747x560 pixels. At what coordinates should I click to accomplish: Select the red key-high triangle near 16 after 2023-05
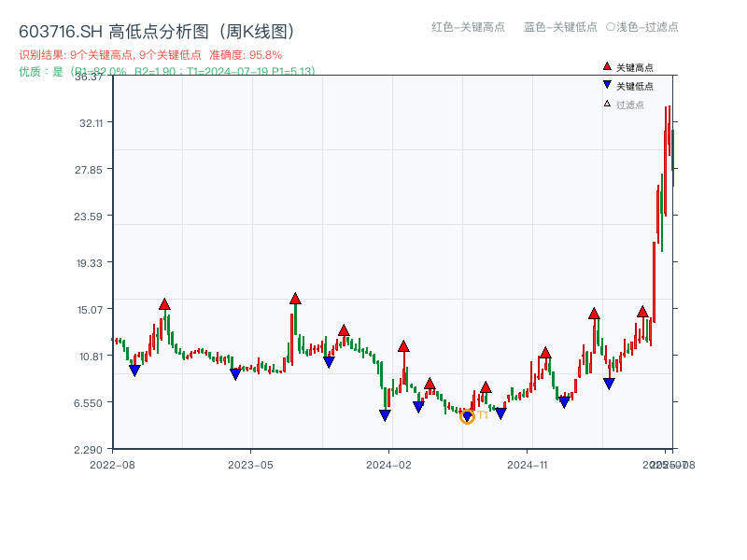(295, 299)
